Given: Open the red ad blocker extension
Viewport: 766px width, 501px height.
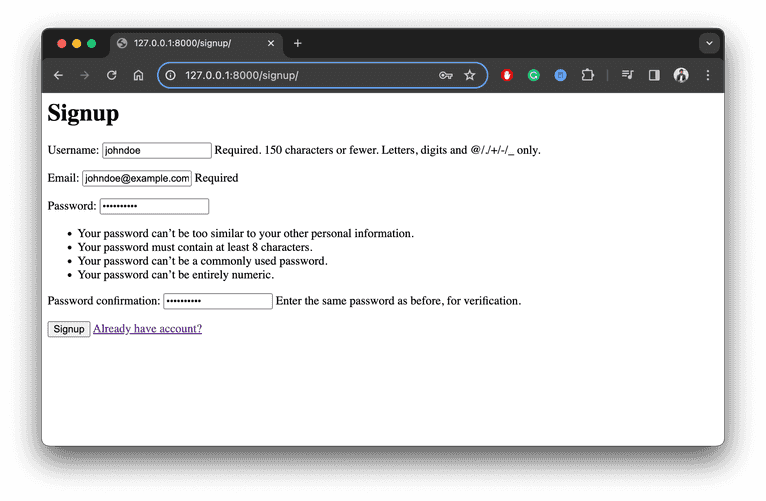Looking at the screenshot, I should [507, 75].
